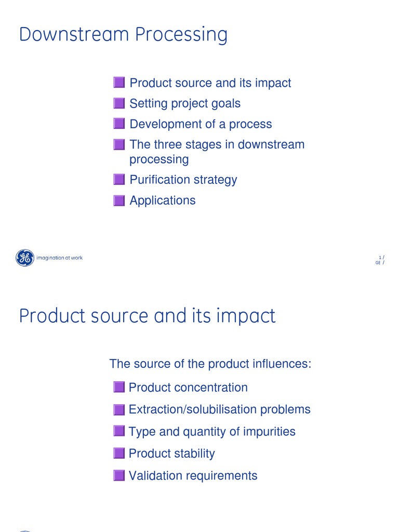
Task: Click the 'Type and quantity of impurities' text
Action: tap(212, 432)
